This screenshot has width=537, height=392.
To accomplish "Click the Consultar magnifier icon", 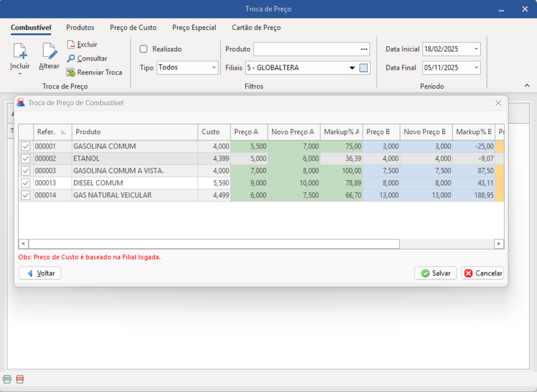I will click(x=71, y=59).
